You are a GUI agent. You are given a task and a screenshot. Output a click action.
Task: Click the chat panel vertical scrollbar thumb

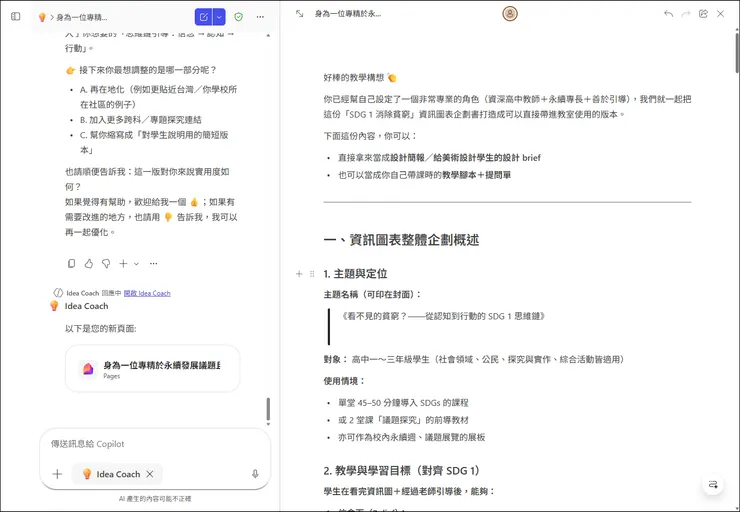pyautogui.click(x=268, y=409)
